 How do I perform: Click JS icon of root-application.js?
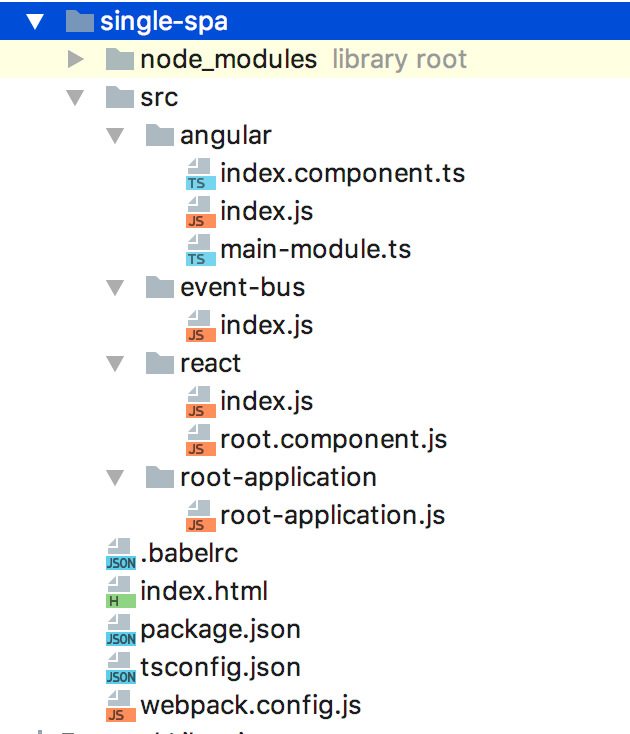click(x=201, y=516)
